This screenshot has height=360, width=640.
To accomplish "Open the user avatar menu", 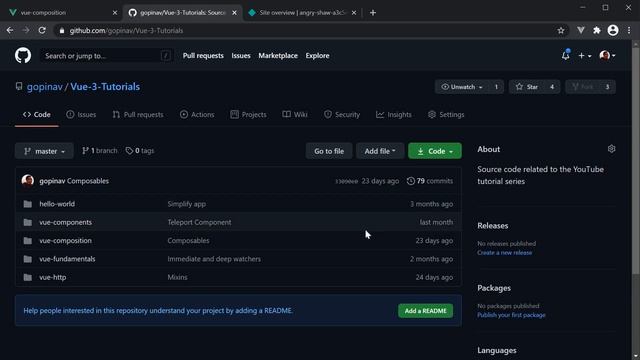I will [607, 56].
